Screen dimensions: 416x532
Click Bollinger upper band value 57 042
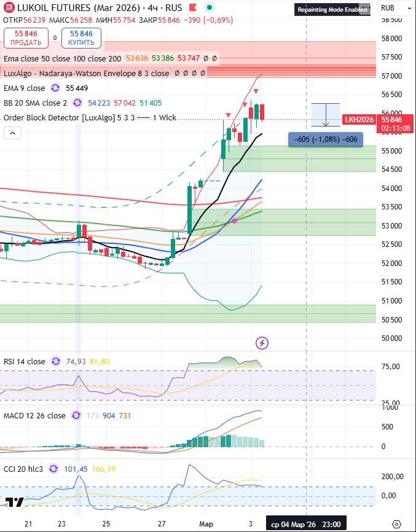125,103
